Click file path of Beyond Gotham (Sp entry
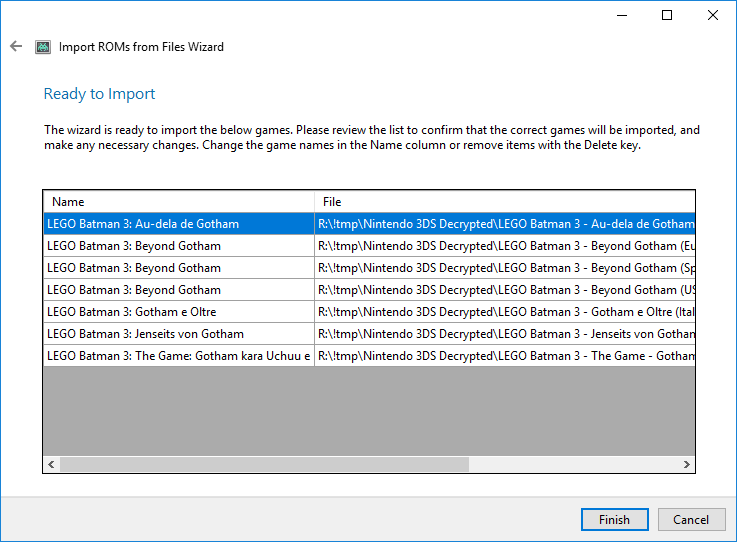 tap(505, 268)
